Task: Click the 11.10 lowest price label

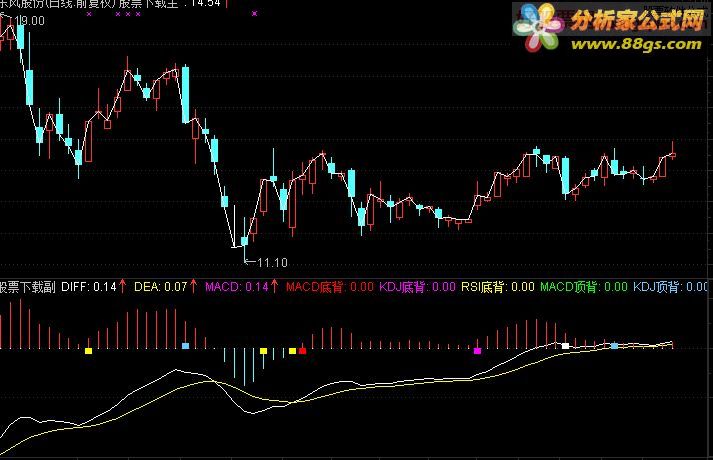Action: pyautogui.click(x=272, y=263)
